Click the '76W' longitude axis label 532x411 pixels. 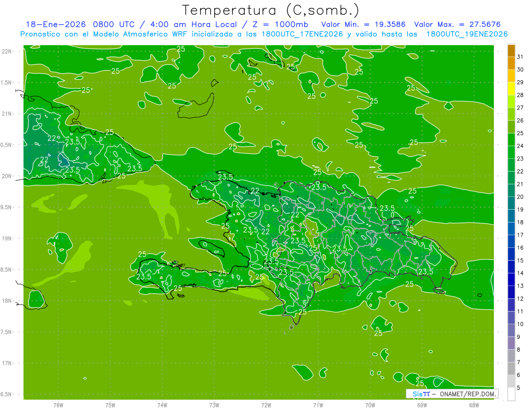pyautogui.click(x=58, y=405)
